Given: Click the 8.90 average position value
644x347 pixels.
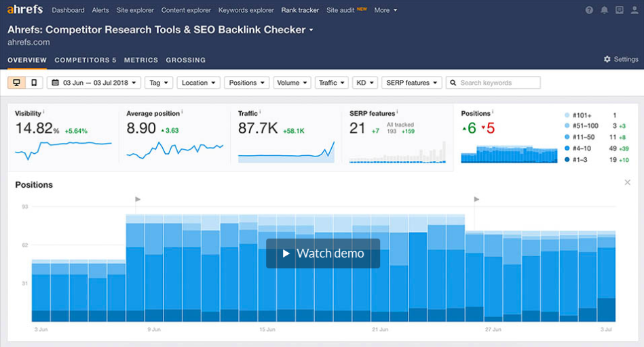Looking at the screenshot, I should (x=141, y=128).
